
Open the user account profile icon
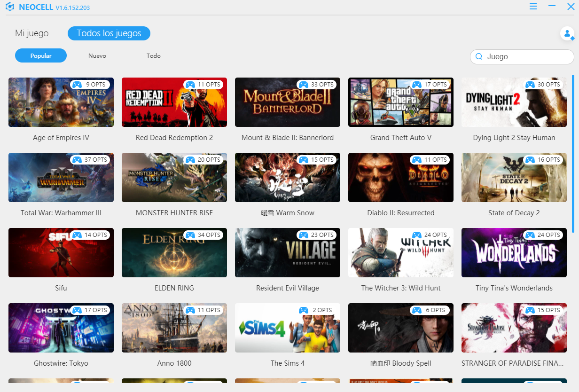click(567, 34)
